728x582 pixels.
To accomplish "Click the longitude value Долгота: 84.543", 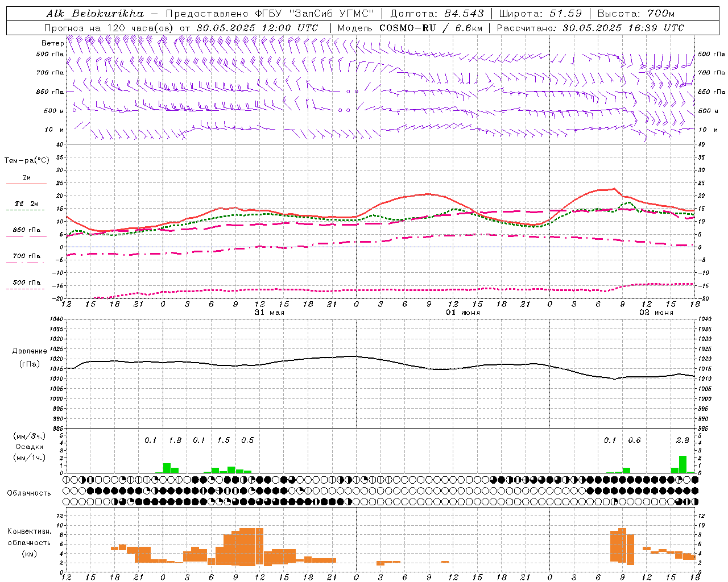I will point(437,14).
